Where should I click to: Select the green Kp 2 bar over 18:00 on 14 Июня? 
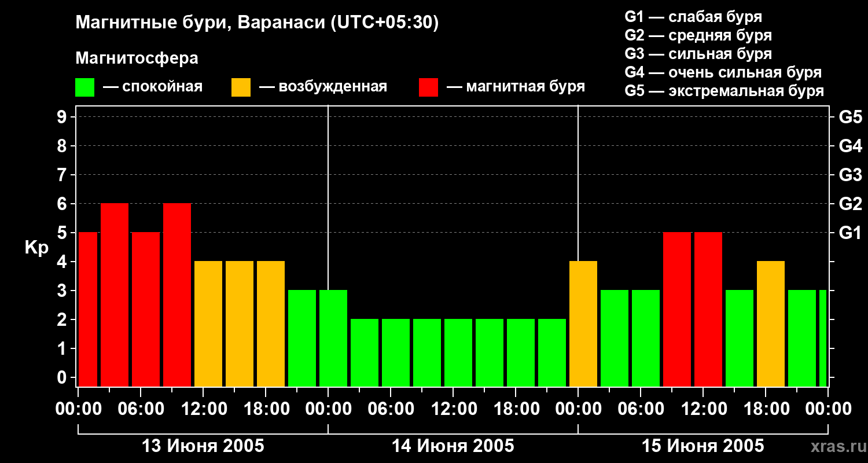tap(521, 353)
